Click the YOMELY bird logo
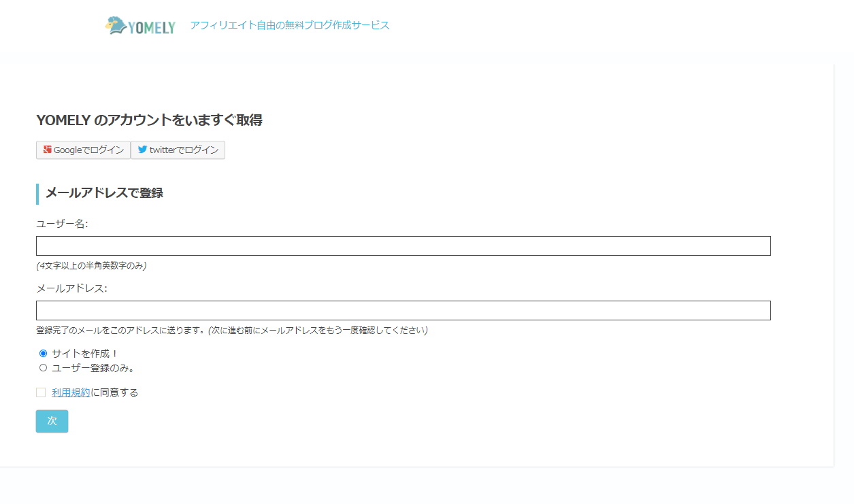The width and height of the screenshot is (854, 504). pyautogui.click(x=140, y=26)
